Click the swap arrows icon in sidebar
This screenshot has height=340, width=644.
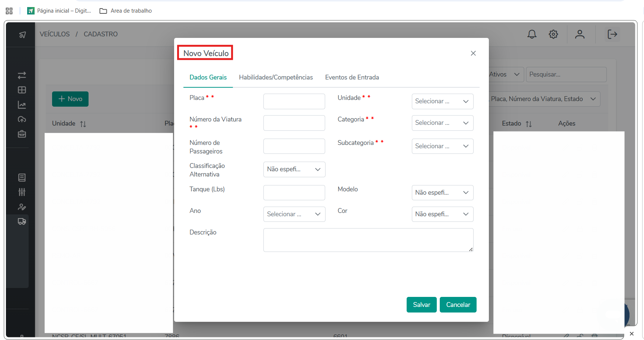point(22,75)
